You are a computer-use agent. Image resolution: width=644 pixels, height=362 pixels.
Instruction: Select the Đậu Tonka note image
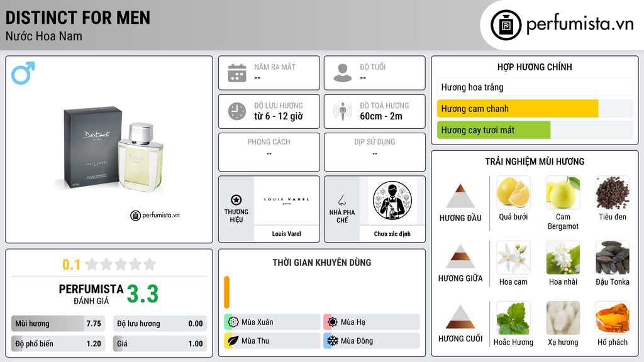(613, 258)
